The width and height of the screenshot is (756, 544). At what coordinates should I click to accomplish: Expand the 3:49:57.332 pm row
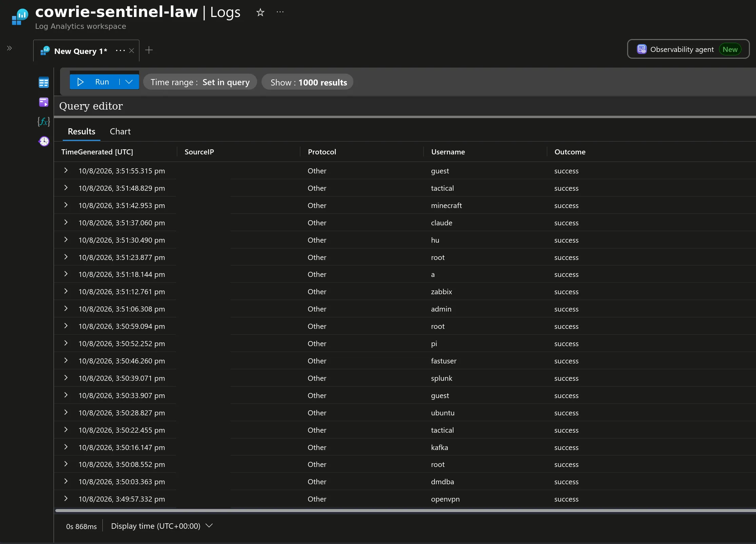[x=66, y=499]
